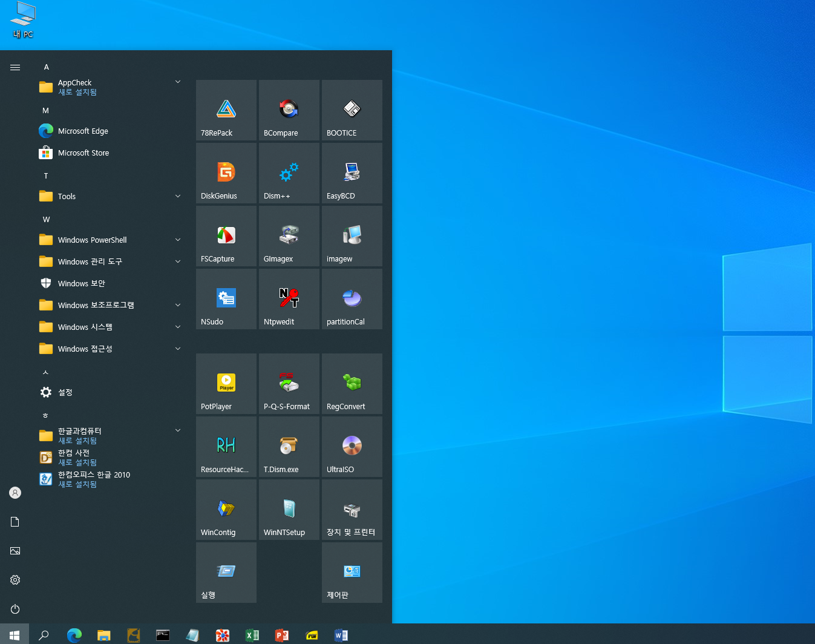
Task: Launch the GImagex tile
Action: (x=289, y=236)
